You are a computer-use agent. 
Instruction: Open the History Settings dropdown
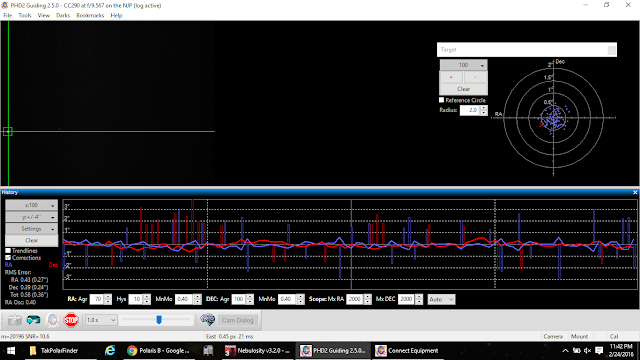(31, 229)
